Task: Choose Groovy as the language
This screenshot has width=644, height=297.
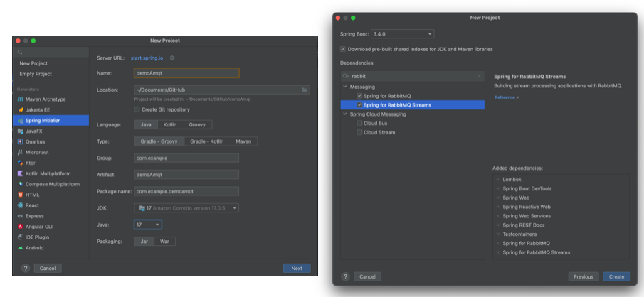Action: 197,125
